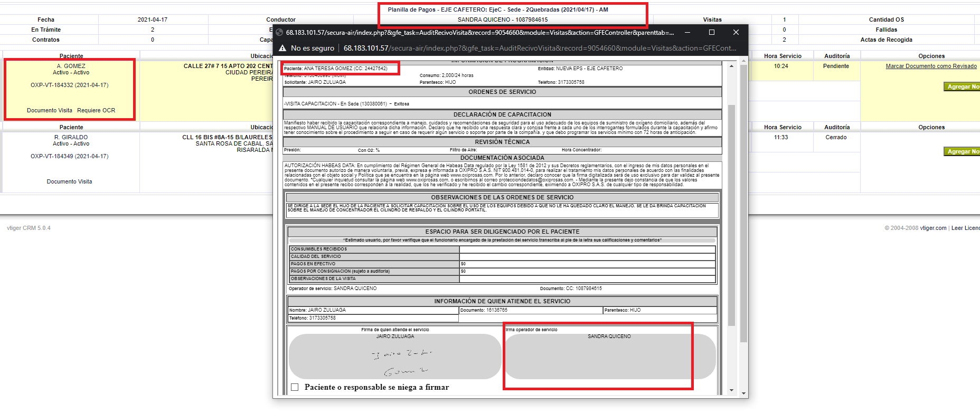
Task: Click address 'CALLE 27# 7 15 APTO 202' cell
Action: tap(228, 66)
